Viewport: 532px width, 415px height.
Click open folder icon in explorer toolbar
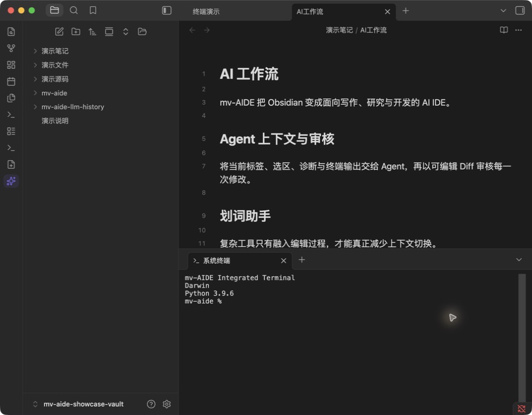click(142, 31)
